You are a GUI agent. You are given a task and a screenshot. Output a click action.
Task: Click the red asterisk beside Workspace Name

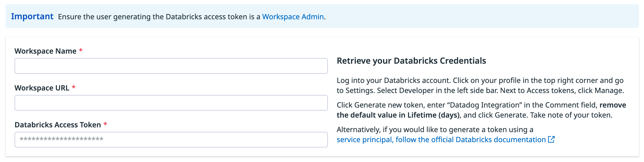pyautogui.click(x=80, y=50)
